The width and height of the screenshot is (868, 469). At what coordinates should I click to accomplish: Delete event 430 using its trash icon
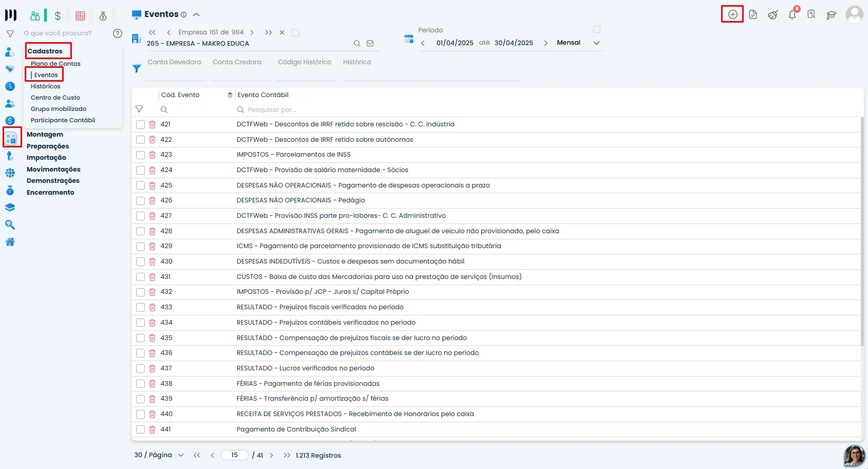tap(153, 261)
